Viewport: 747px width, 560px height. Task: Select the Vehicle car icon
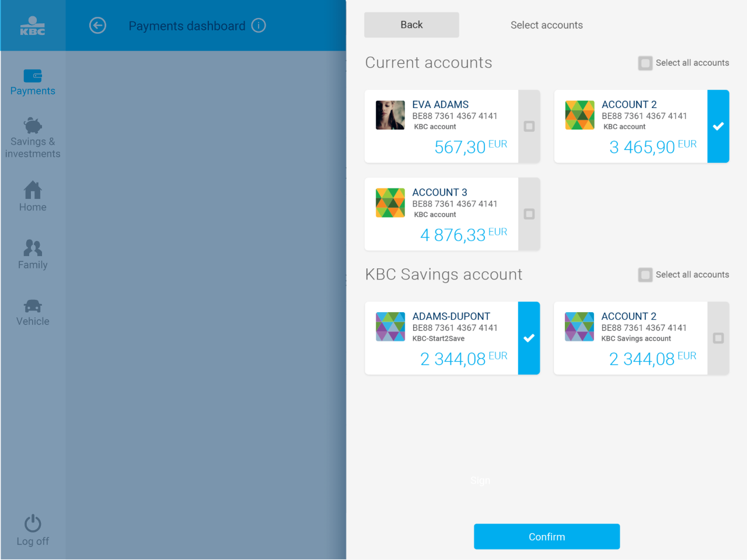(33, 306)
